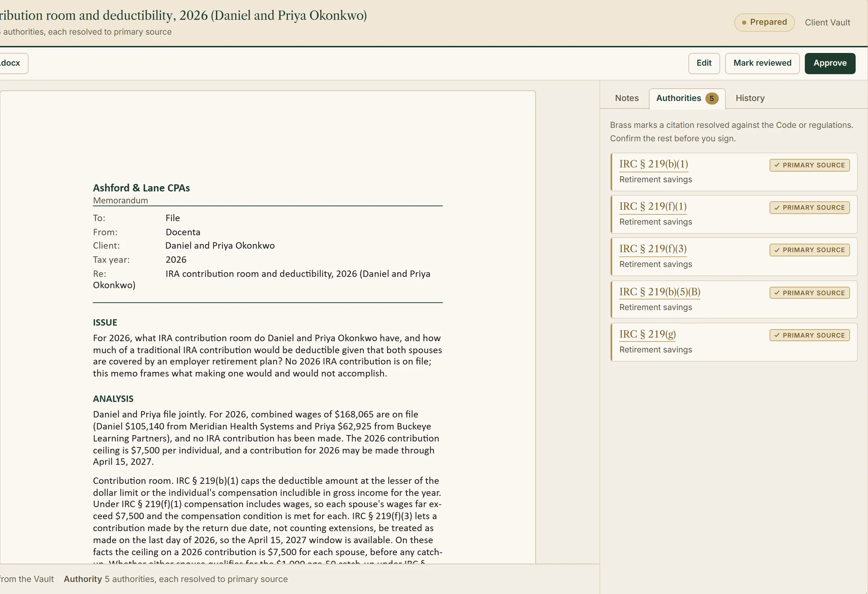
Task: Click the Approve button
Action: [x=830, y=63]
